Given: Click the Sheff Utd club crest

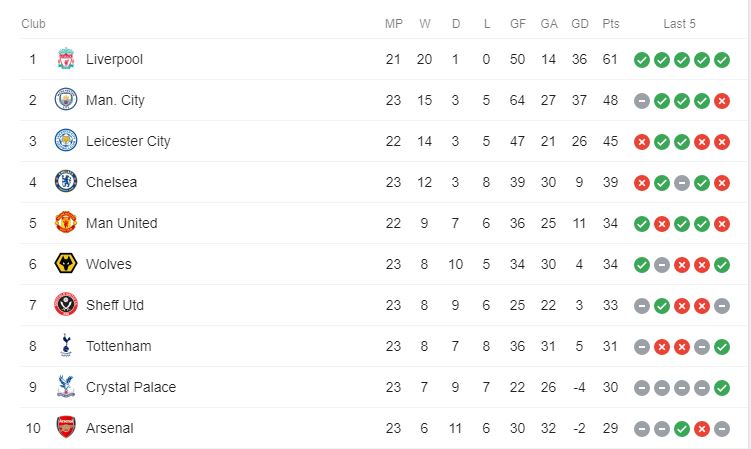Looking at the screenshot, I should point(66,305).
